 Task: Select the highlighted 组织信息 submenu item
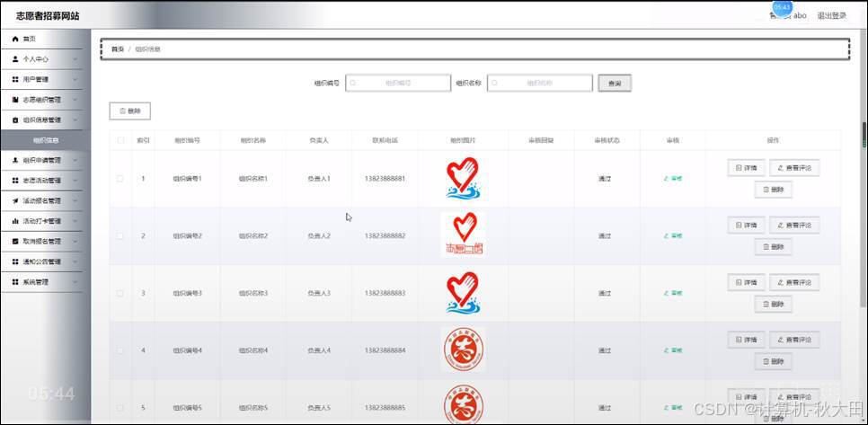pos(46,140)
